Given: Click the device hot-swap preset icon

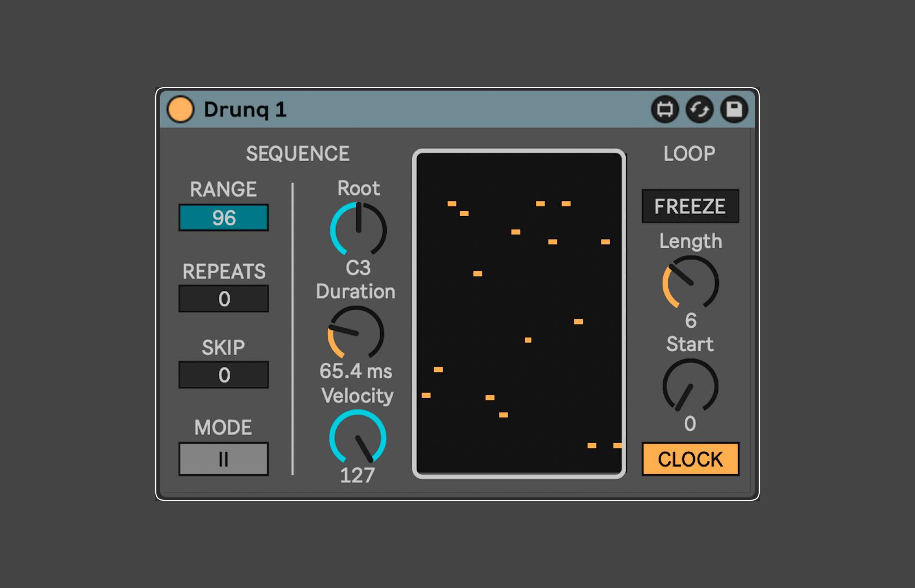Looking at the screenshot, I should click(x=664, y=109).
